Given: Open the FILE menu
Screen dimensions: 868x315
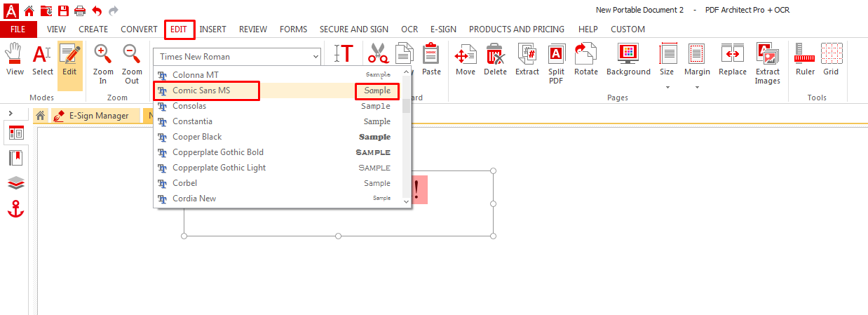Looking at the screenshot, I should 18,29.
